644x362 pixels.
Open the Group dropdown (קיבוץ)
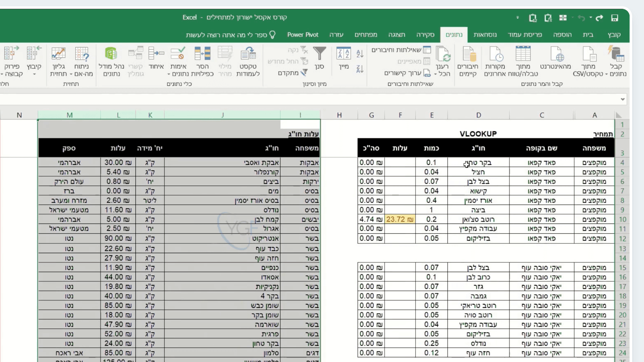click(34, 61)
